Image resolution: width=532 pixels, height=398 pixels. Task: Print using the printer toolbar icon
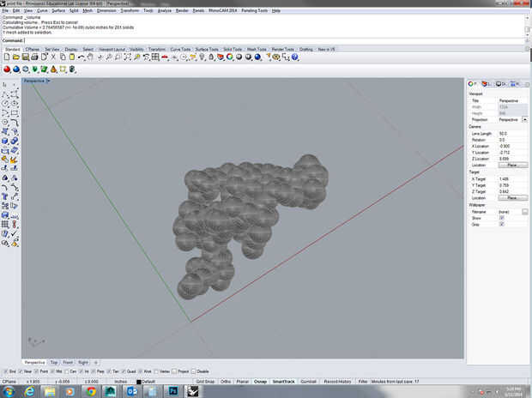(x=34, y=57)
